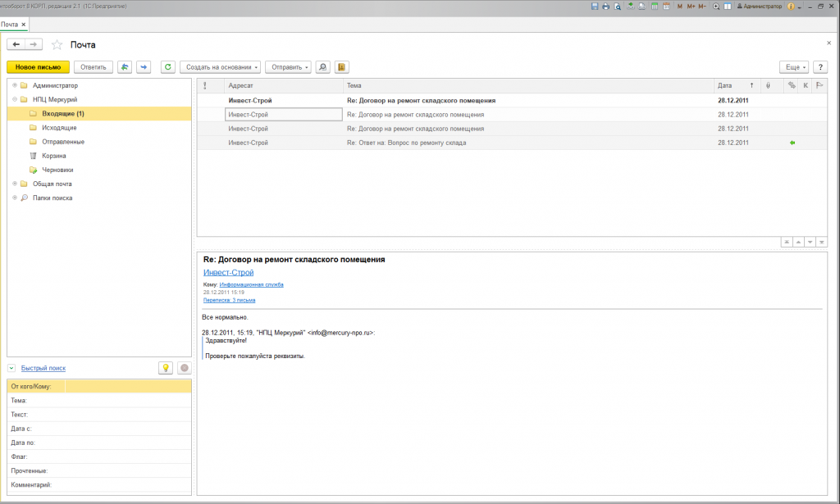This screenshot has height=504, width=840.
Task: Toggle flag column header in mail list
Action: [819, 85]
